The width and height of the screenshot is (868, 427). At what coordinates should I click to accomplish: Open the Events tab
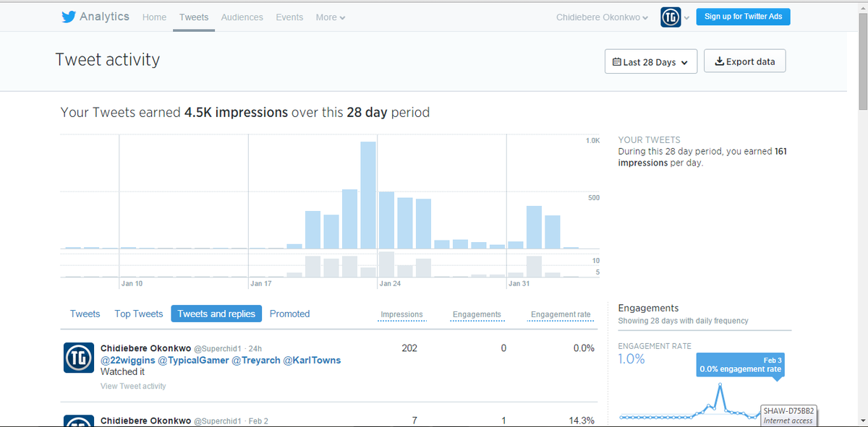pyautogui.click(x=289, y=17)
